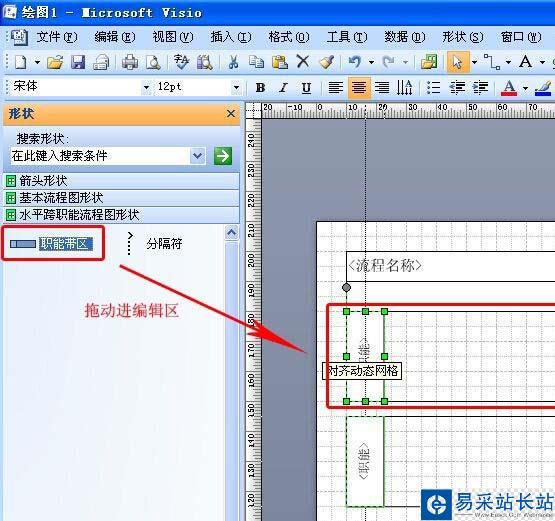Click the decrease indent icon
The image size is (555, 521).
coord(457,87)
